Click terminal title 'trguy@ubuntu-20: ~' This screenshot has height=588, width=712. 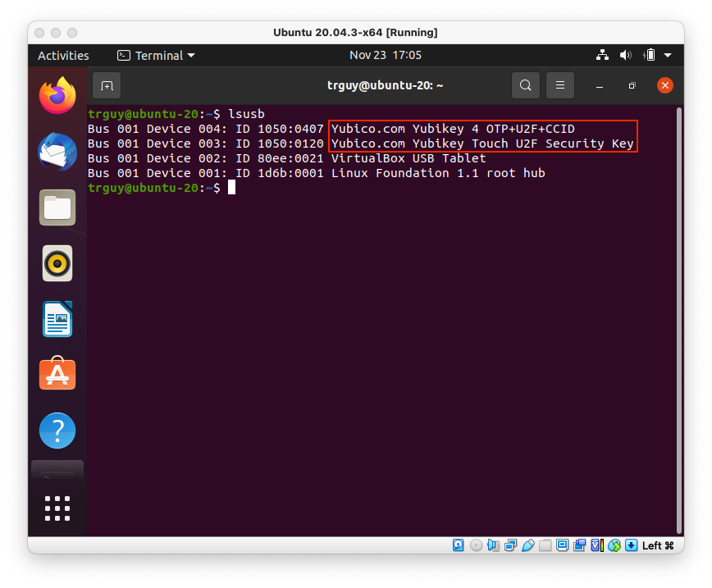tap(385, 85)
